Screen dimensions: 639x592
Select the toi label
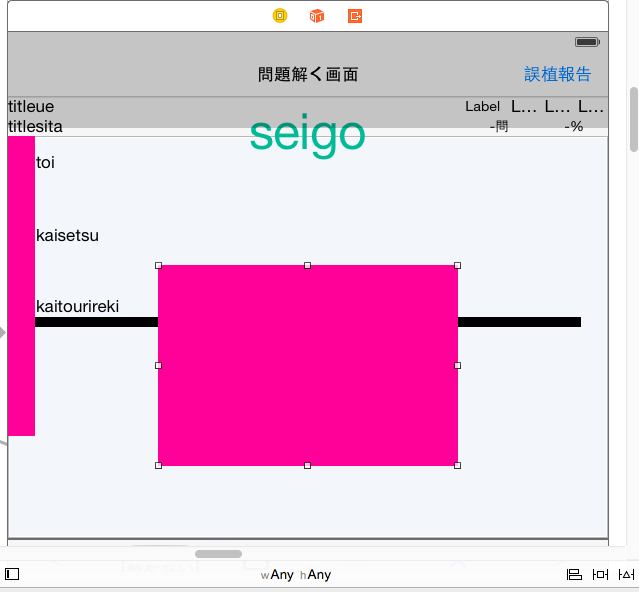point(45,163)
